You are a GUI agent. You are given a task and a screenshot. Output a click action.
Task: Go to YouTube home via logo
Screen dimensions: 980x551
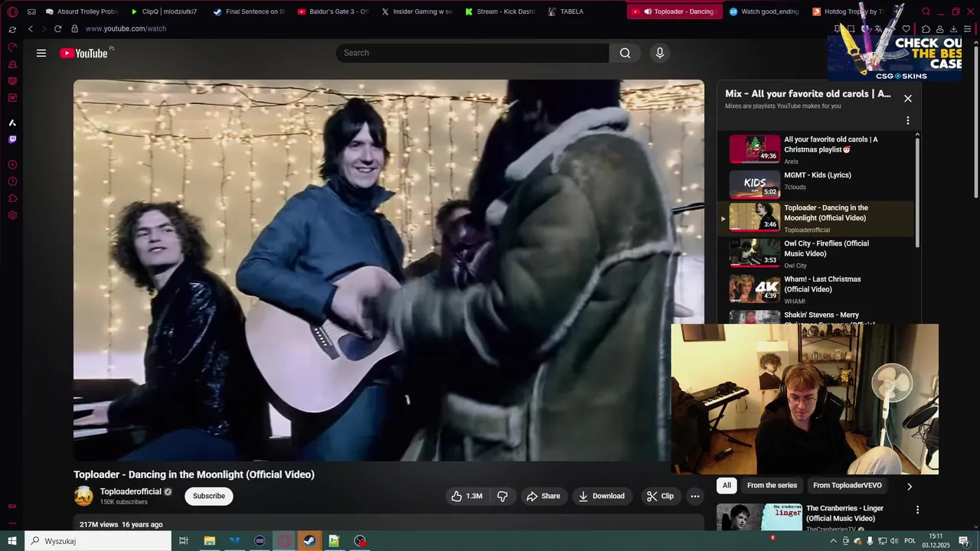pos(83,53)
